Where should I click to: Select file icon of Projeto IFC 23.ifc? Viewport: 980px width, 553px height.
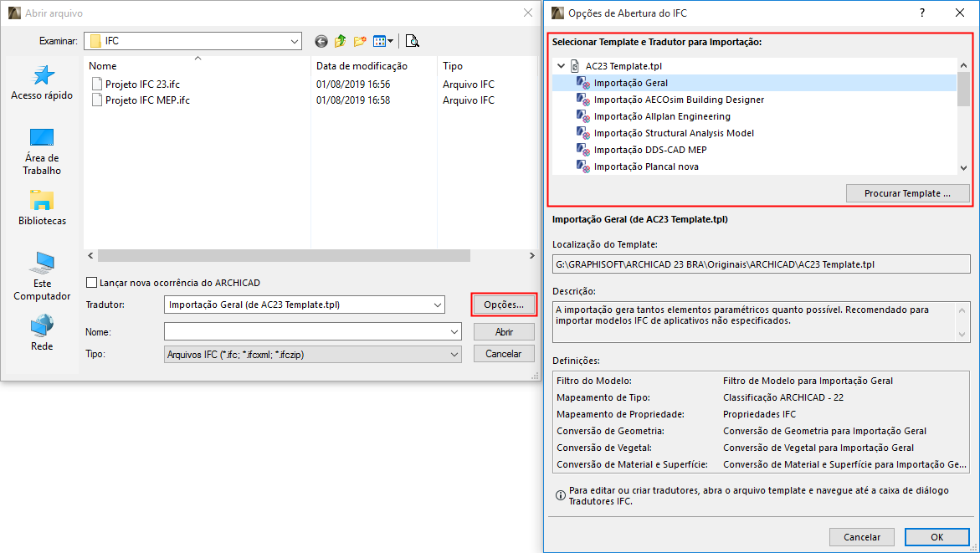[96, 84]
